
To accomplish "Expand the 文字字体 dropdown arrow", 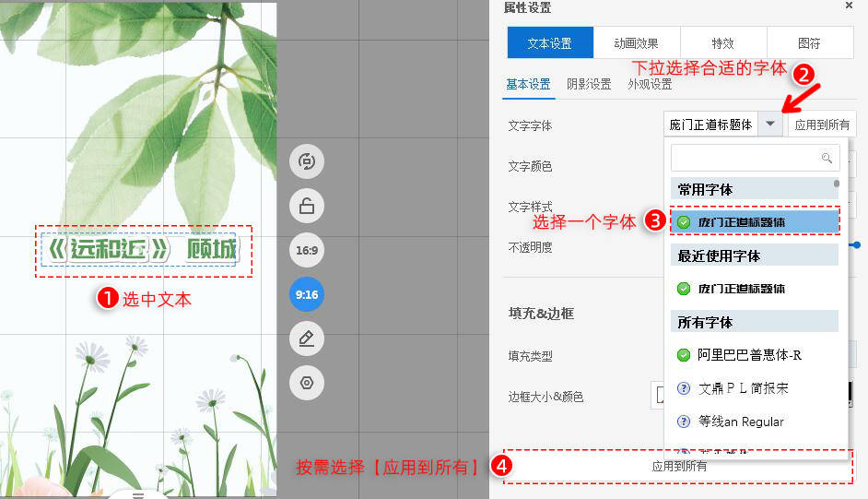I will pyautogui.click(x=771, y=125).
